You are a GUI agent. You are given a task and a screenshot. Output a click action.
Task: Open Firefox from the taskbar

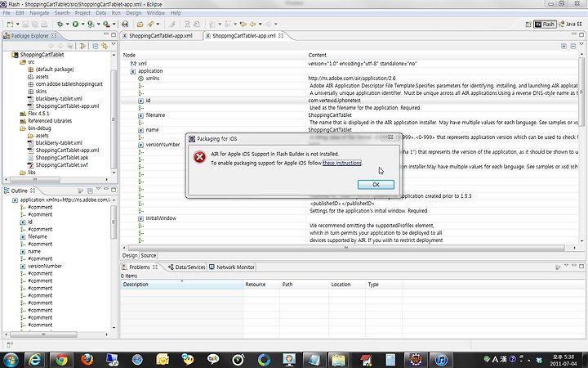pyautogui.click(x=87, y=360)
